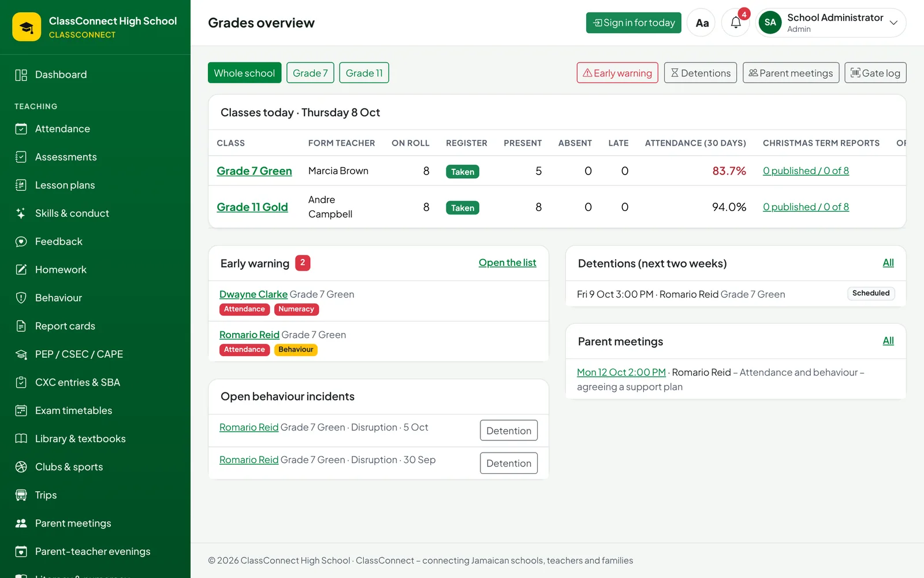View All parent meetings link
The image size is (924, 578).
click(x=888, y=341)
